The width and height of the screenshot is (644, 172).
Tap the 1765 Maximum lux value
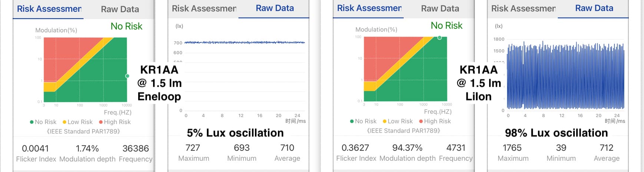tap(512, 148)
